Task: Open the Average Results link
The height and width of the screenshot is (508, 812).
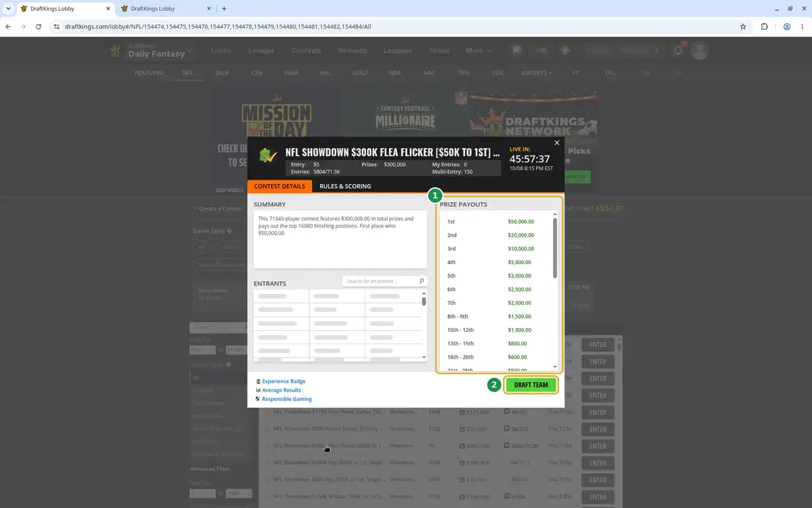Action: point(282,390)
